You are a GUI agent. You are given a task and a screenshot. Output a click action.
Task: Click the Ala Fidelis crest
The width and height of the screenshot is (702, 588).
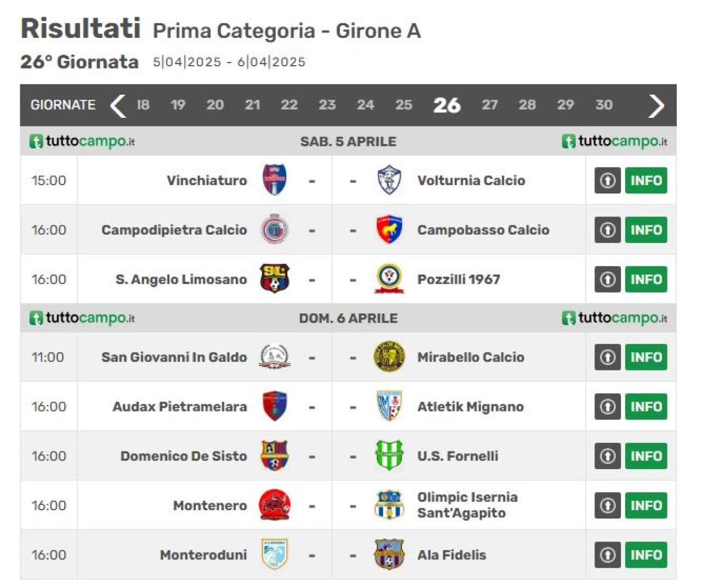click(x=389, y=554)
